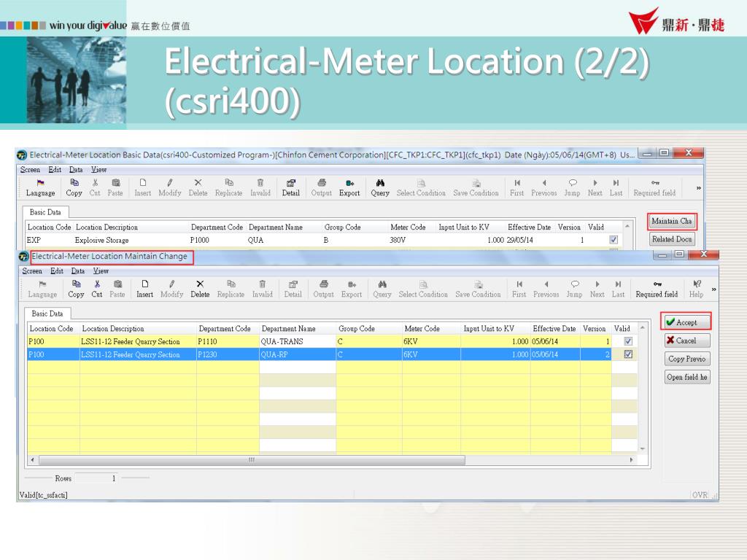The image size is (747, 560).
Task: Click Required field icon in back window
Action: pos(655,183)
